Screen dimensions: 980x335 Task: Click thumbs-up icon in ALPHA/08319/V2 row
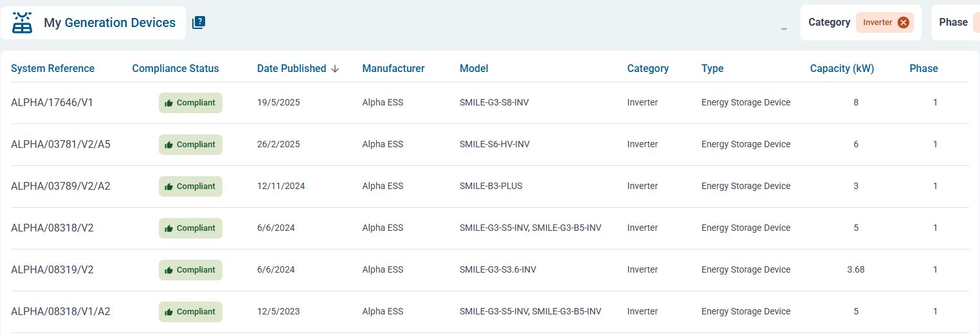[x=169, y=270]
